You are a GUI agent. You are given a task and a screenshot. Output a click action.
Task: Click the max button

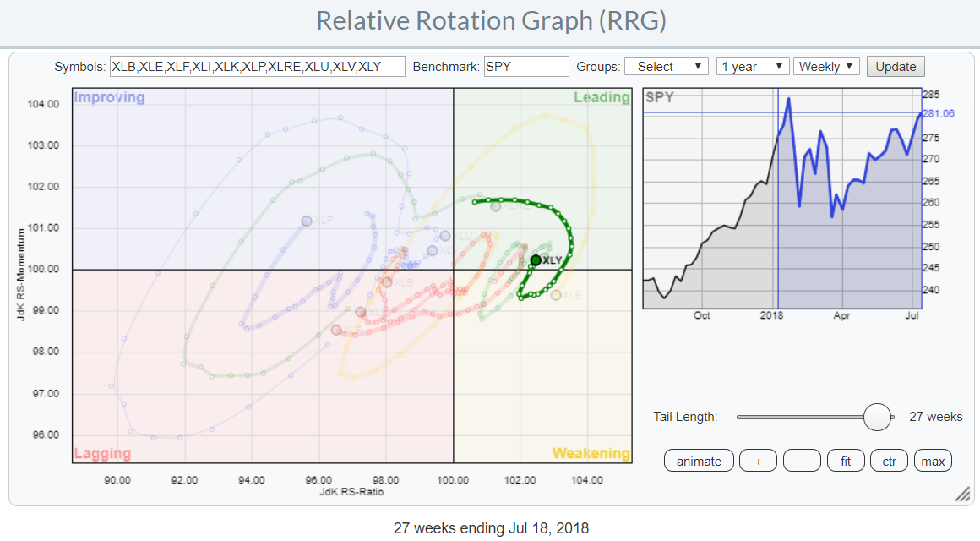coord(933,461)
